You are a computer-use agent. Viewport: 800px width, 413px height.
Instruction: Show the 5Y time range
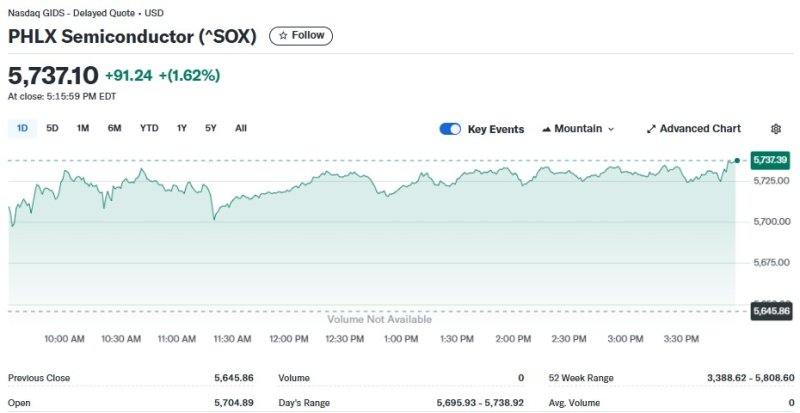click(211, 128)
